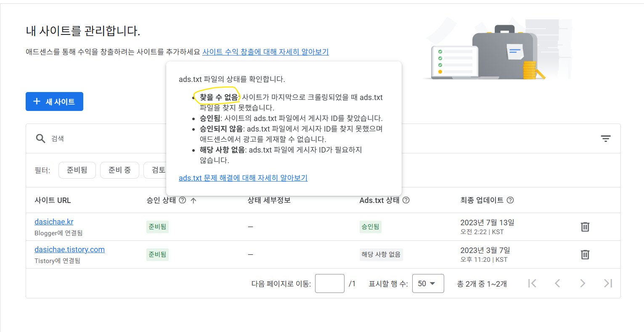Delete the dasichae.kr site using trash icon
Viewport: 644px width, 332px height.
(x=585, y=227)
